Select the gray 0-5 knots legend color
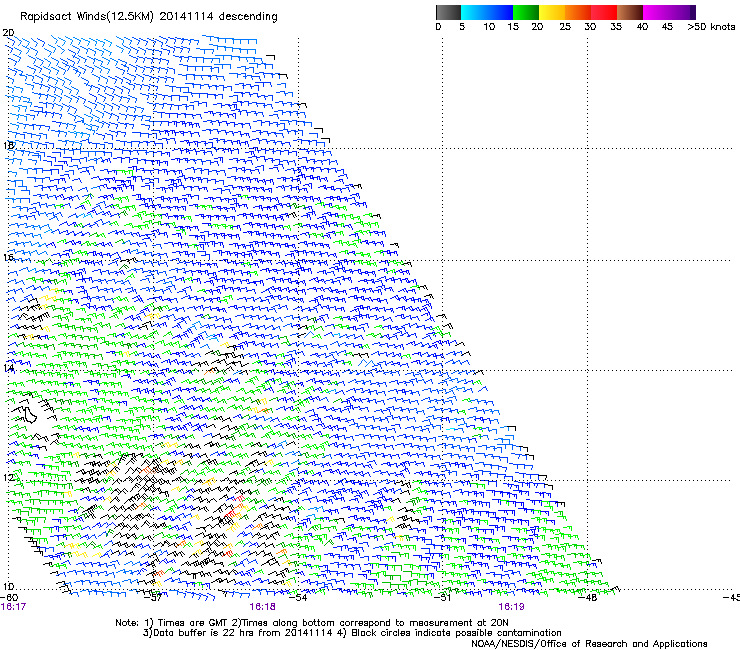 [x=448, y=12]
